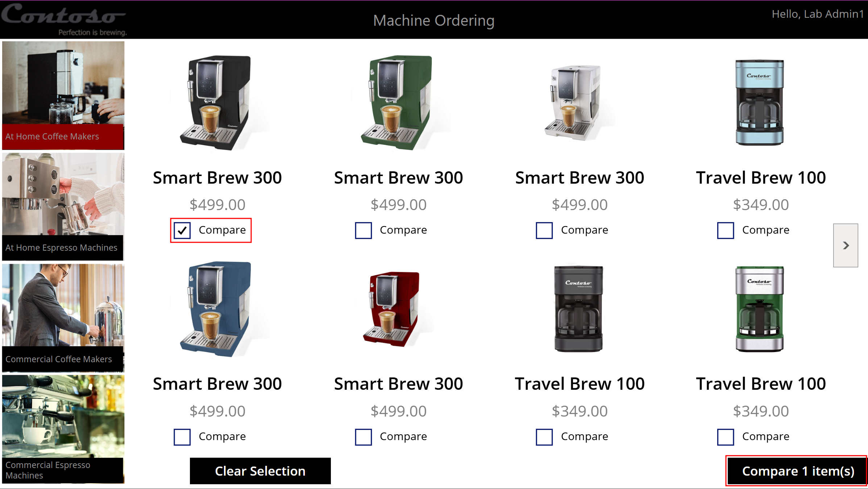
Task: Enable Compare for light blue Travel Brew 100
Action: pyautogui.click(x=726, y=230)
